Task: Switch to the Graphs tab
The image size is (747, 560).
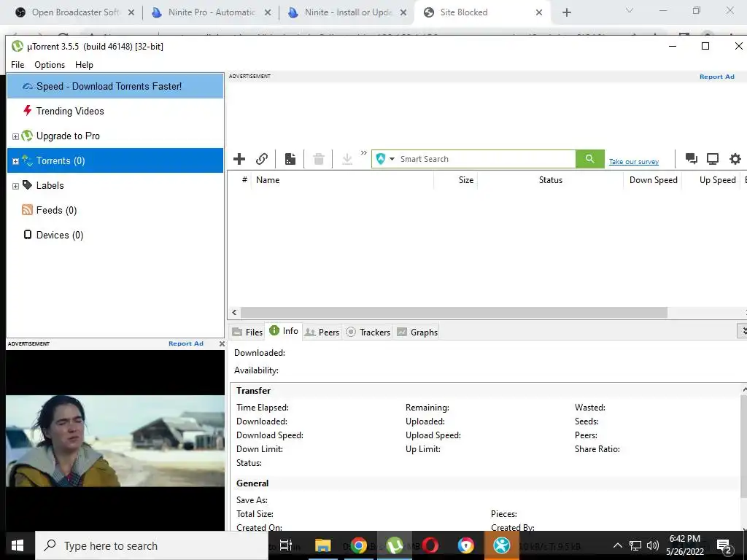Action: 417,332
